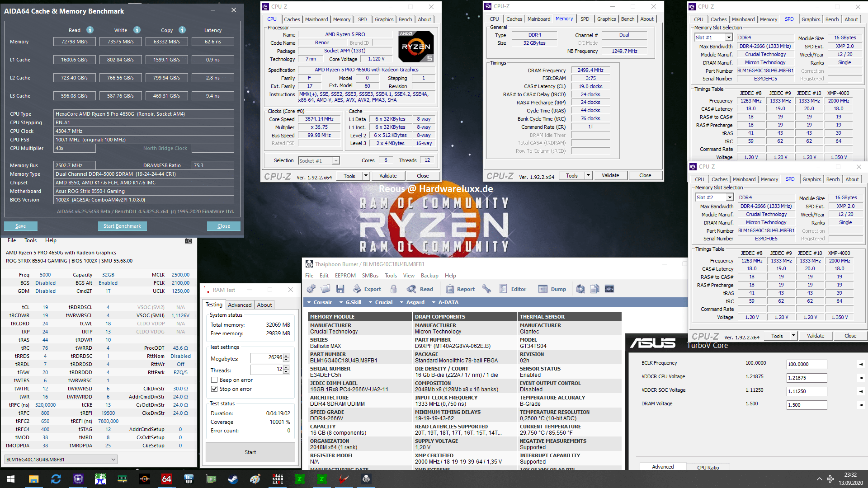This screenshot has width=868, height=488.
Task: Open the module dropdown BLM16G40C18U4B.M8FB1
Action: [61, 460]
